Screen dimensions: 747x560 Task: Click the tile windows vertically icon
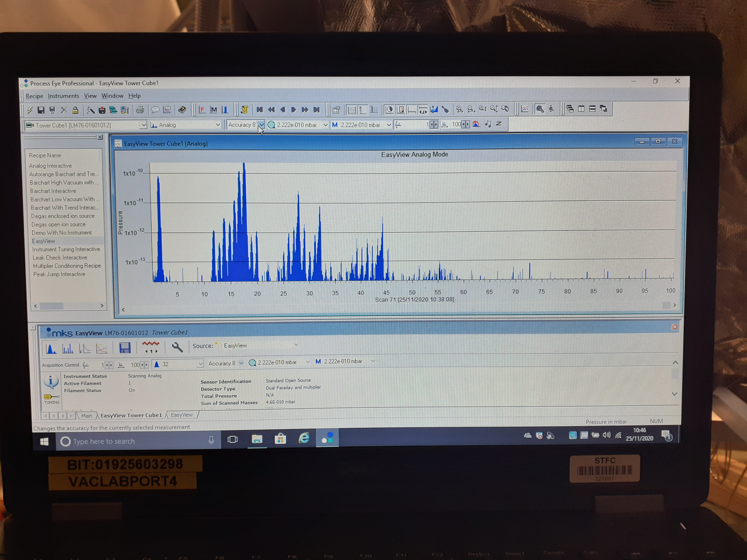581,109
